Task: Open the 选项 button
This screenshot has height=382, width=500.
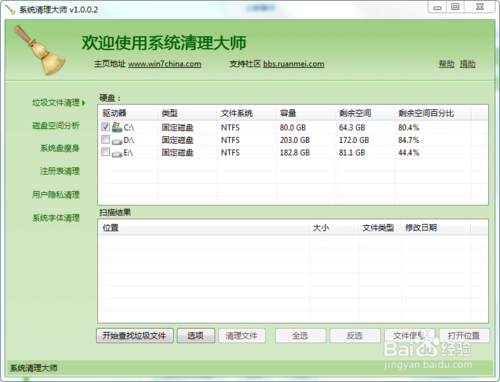Action: [196, 335]
